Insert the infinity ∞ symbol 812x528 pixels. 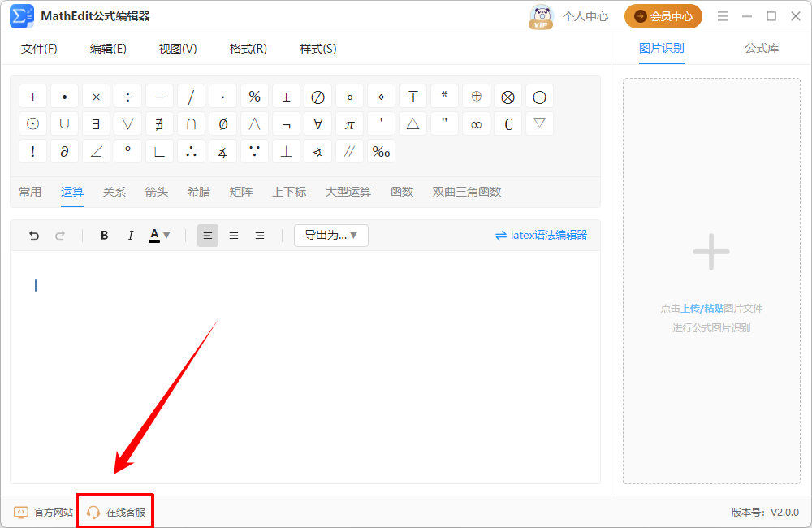point(476,123)
